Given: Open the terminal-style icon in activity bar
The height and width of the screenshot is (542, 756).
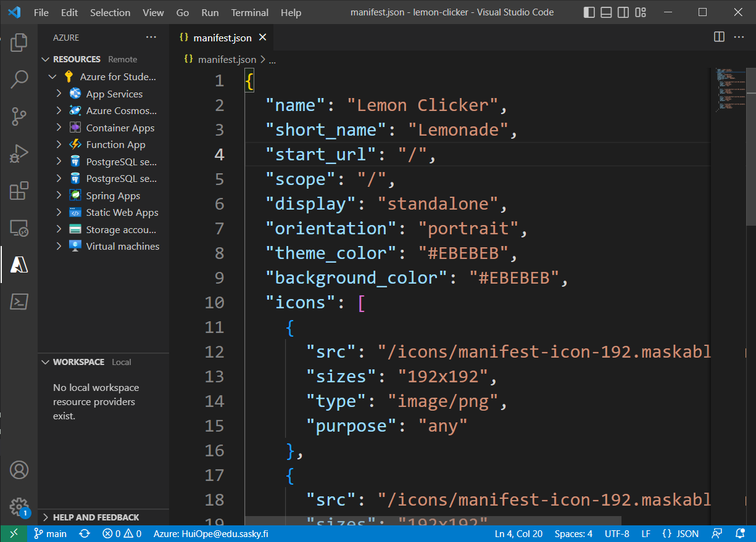Looking at the screenshot, I should [x=19, y=302].
